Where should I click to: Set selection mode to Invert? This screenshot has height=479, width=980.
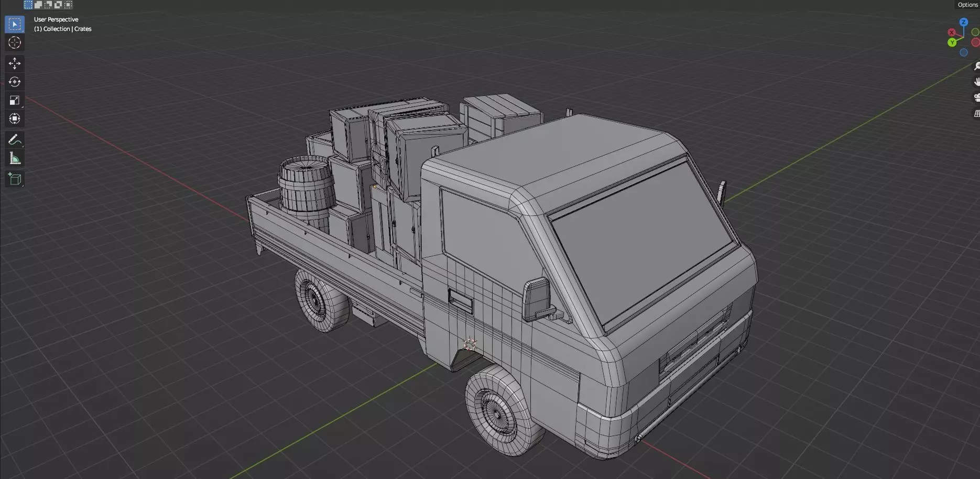(58, 5)
